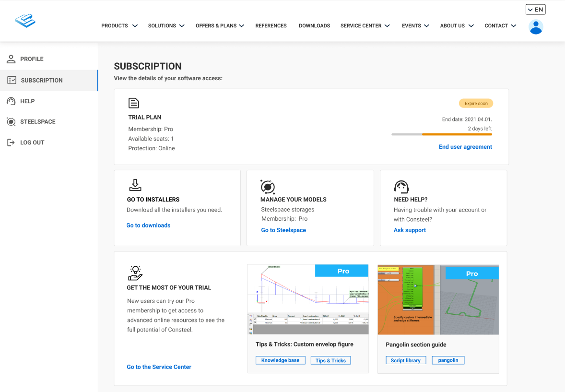The image size is (565, 392).
Task: Click the Steelspace storages text
Action: click(x=288, y=210)
